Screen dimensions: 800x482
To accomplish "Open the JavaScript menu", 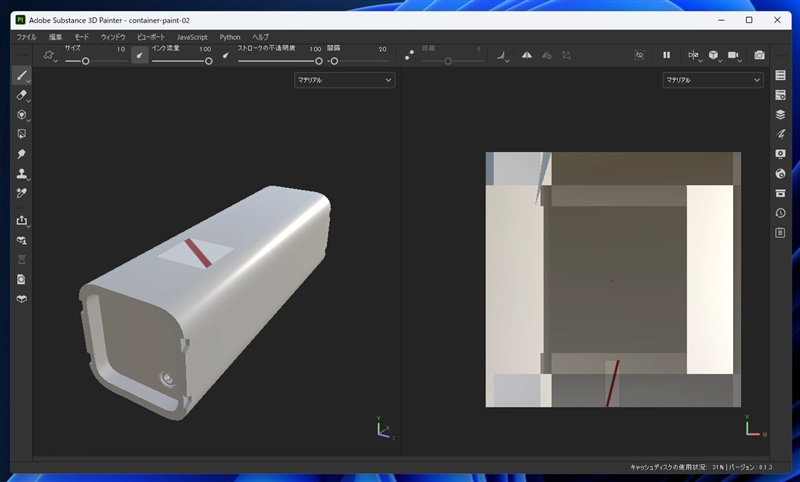I will tap(192, 37).
